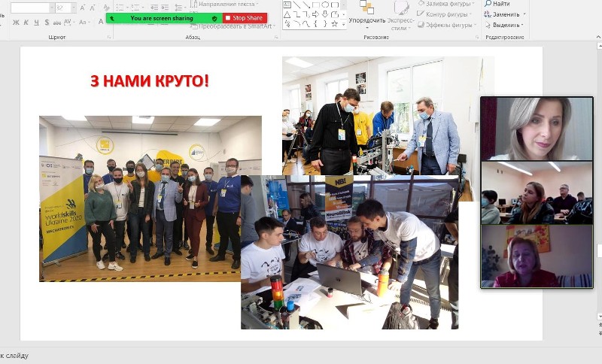
Task: Select the straight line shape
Action: pyautogui.click(x=296, y=5)
